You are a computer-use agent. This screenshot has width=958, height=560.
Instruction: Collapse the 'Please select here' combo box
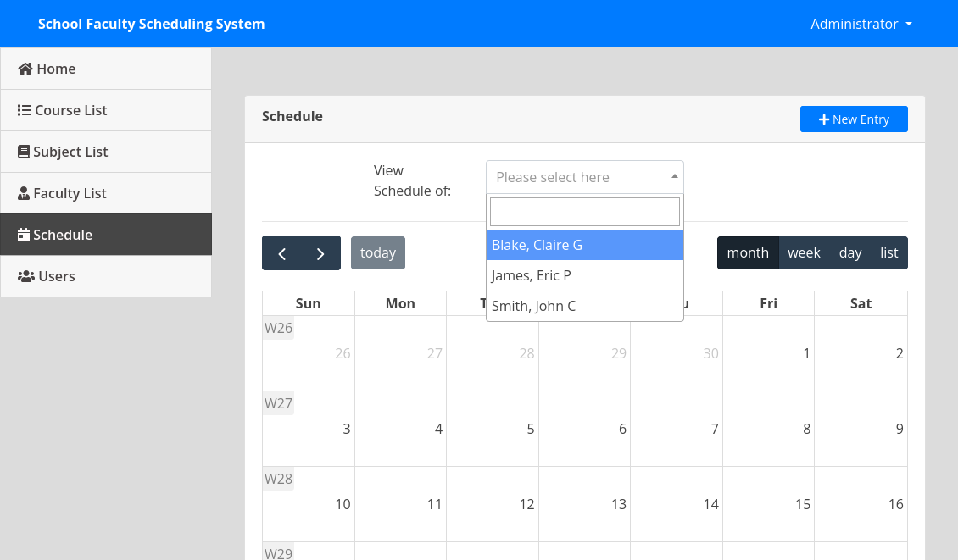coord(584,177)
